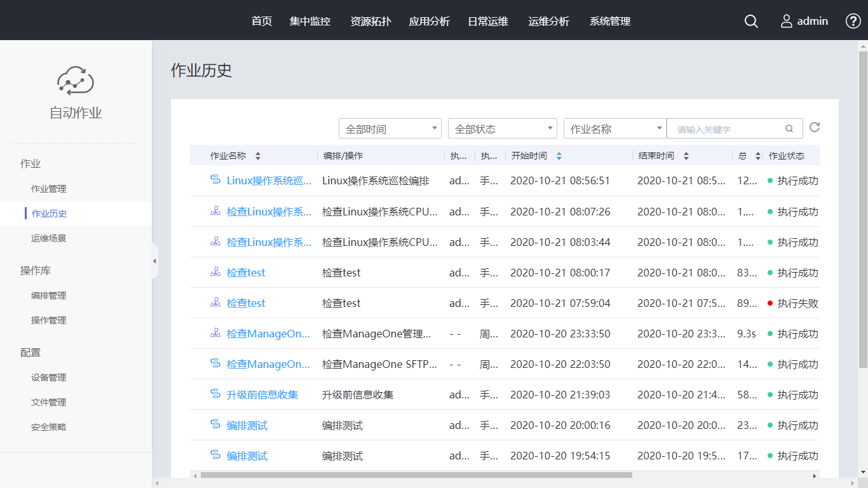
Task: Open the 升级前信息收集 job link
Action: tap(262, 395)
